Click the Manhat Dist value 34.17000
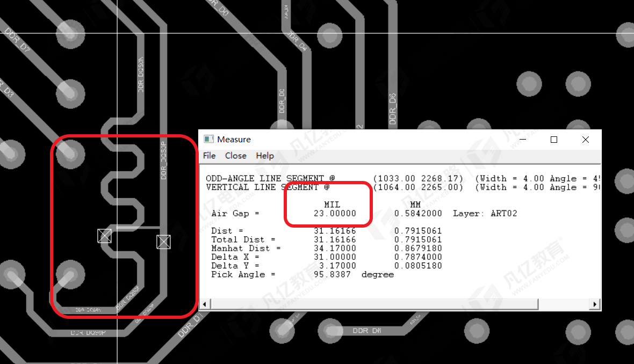 tap(335, 248)
